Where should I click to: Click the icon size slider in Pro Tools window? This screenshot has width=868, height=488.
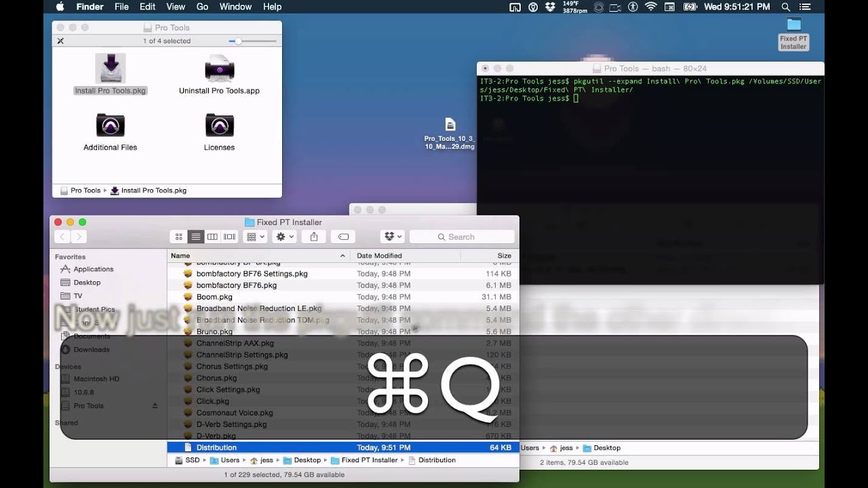(252, 41)
